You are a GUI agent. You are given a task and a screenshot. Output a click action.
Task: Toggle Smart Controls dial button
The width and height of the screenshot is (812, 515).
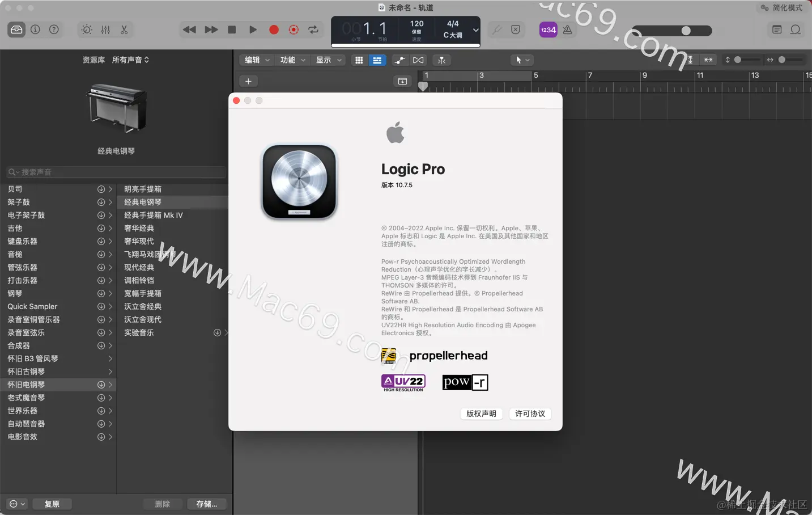[87, 29]
